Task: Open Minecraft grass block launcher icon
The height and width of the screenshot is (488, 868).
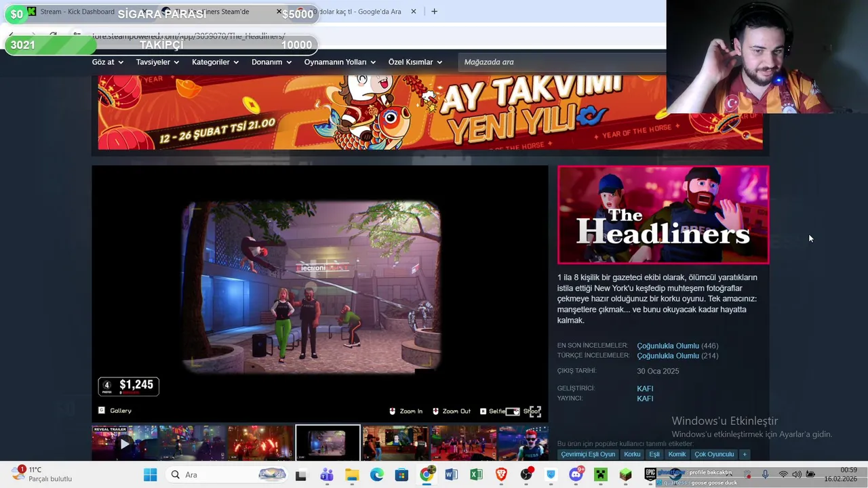Action: point(625,474)
